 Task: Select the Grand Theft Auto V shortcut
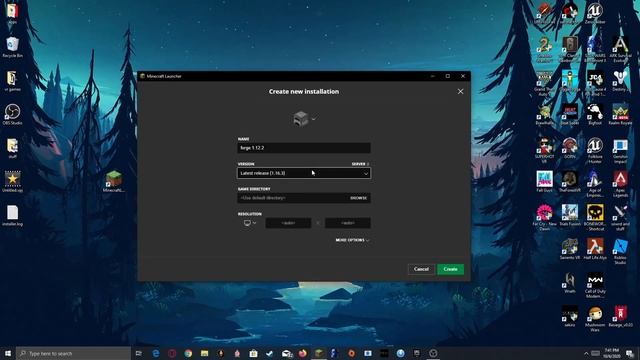(x=544, y=83)
